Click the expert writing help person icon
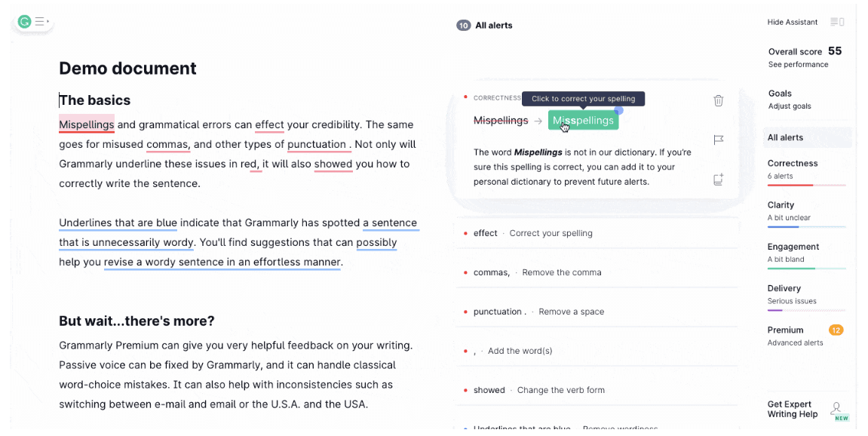Viewport: 868px width, 436px height. [837, 409]
